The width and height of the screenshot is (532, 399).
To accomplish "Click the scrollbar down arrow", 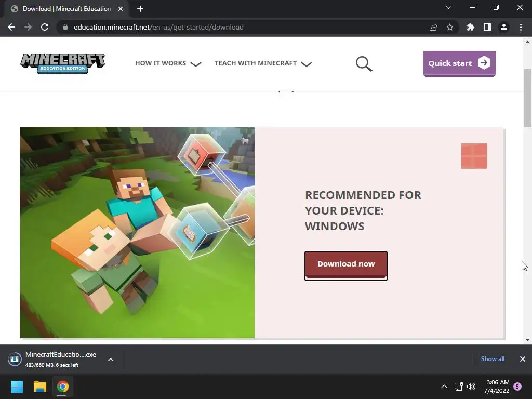I will pyautogui.click(x=527, y=340).
